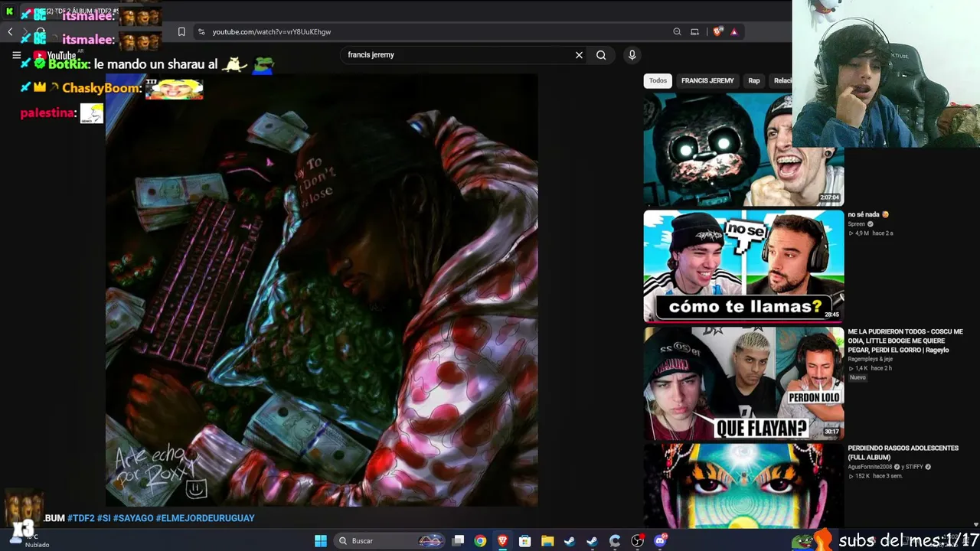Click the browser address bar URL

pos(272,32)
